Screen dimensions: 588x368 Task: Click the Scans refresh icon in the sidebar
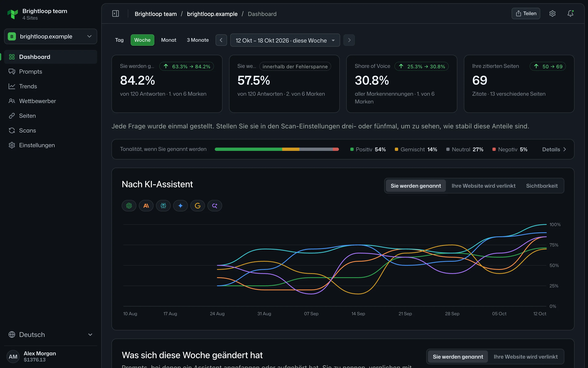[12, 130]
